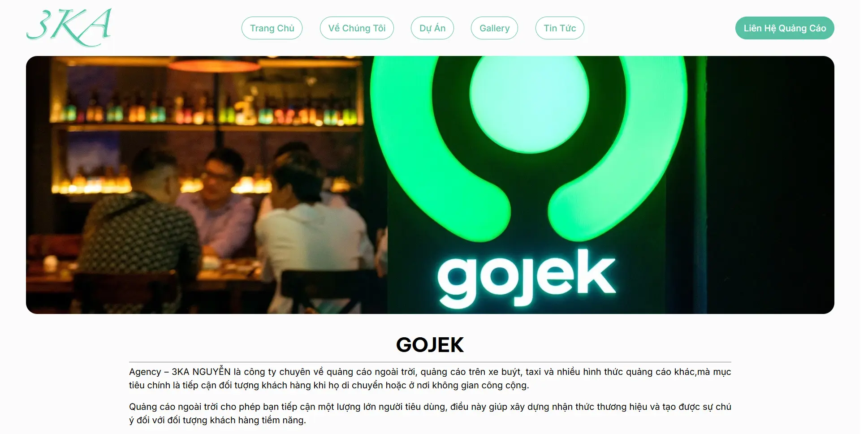Click the paragraph starting with Quảng cáo ngoài trời
The image size is (868, 434).
point(430,413)
